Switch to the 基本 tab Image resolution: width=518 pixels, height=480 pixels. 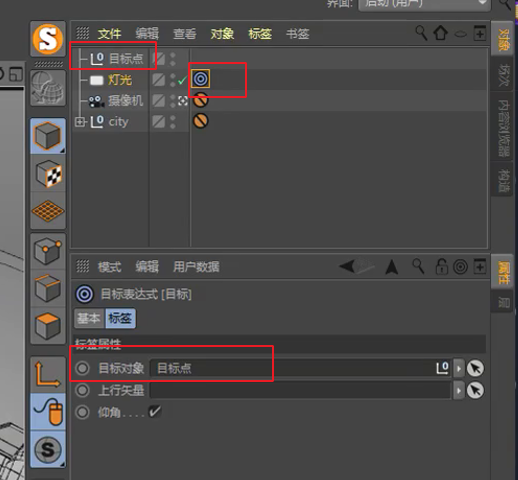coord(89,318)
